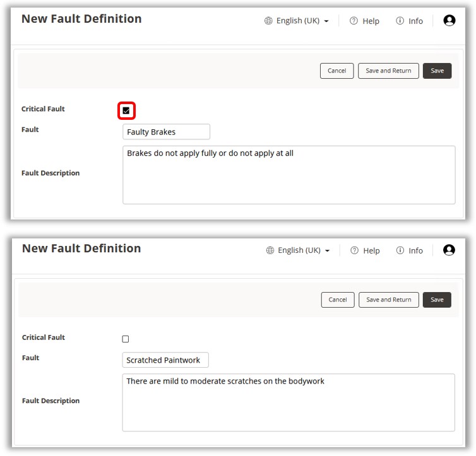Open the user profile avatar, top form
Viewport: 476px width, 456px height.
tap(449, 21)
